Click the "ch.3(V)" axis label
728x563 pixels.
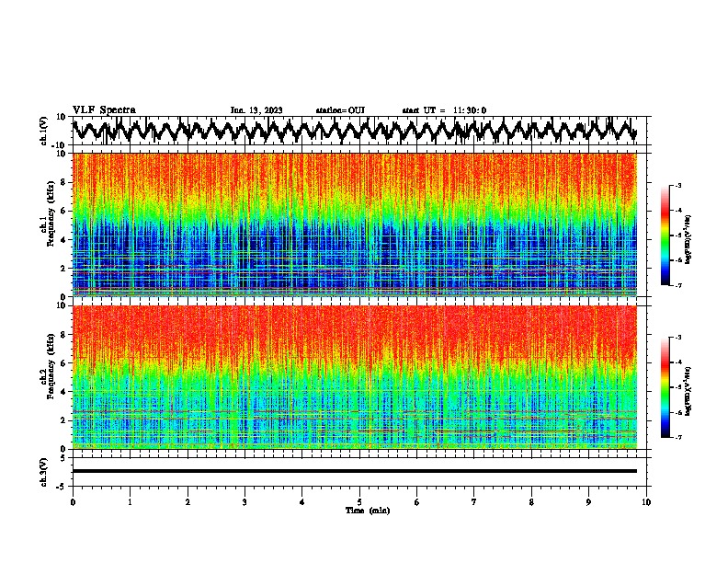pos(44,472)
